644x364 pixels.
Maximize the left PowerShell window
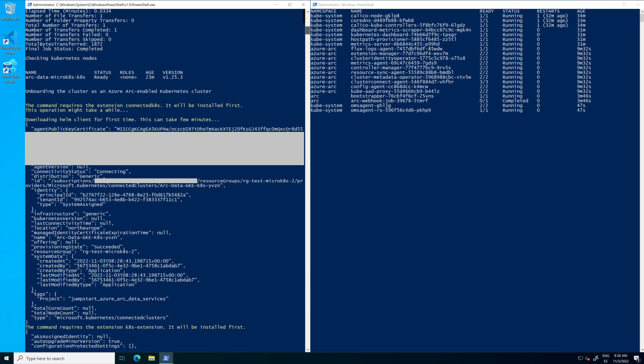pos(289,4)
